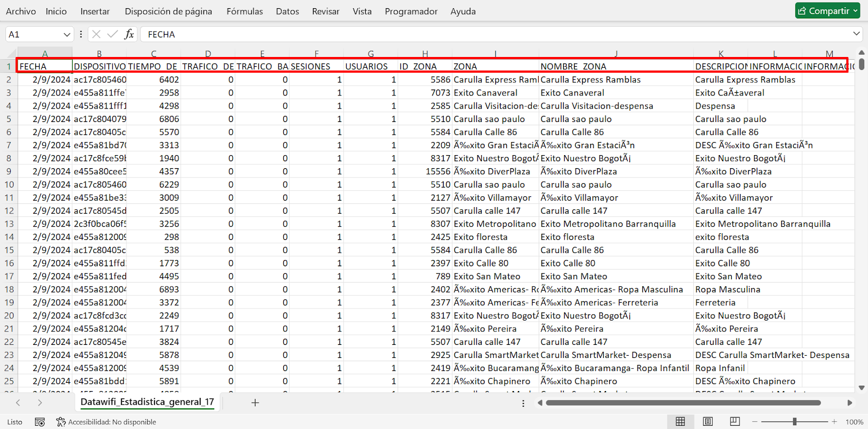Select row 20 header
Viewport: 868px width, 429px height.
[x=9, y=316]
